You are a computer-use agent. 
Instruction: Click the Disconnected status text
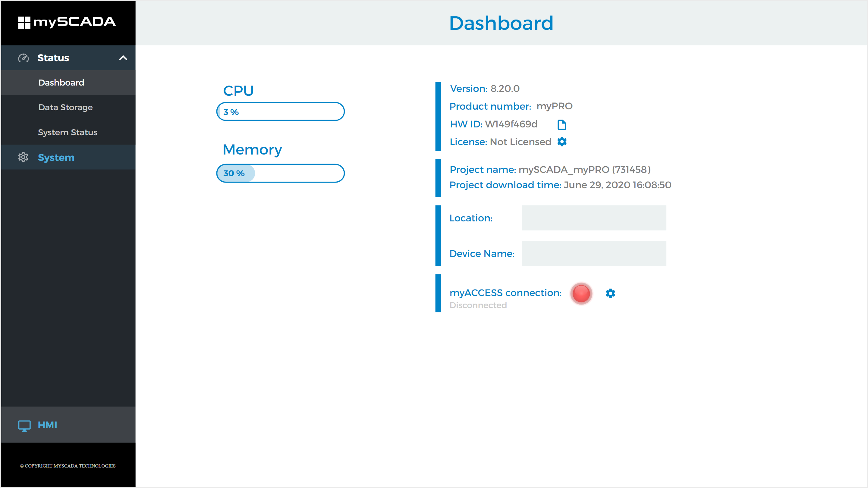tap(478, 305)
